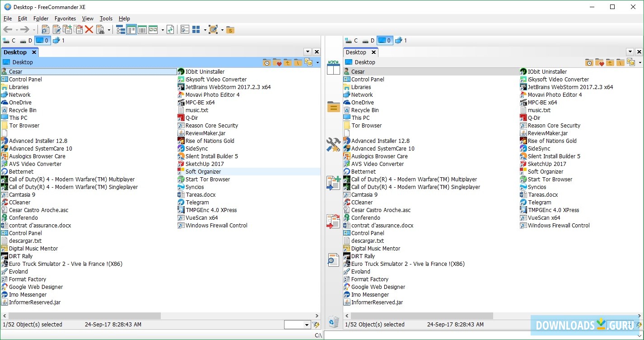
Task: Click the split window layout icon
Action: coord(196,30)
